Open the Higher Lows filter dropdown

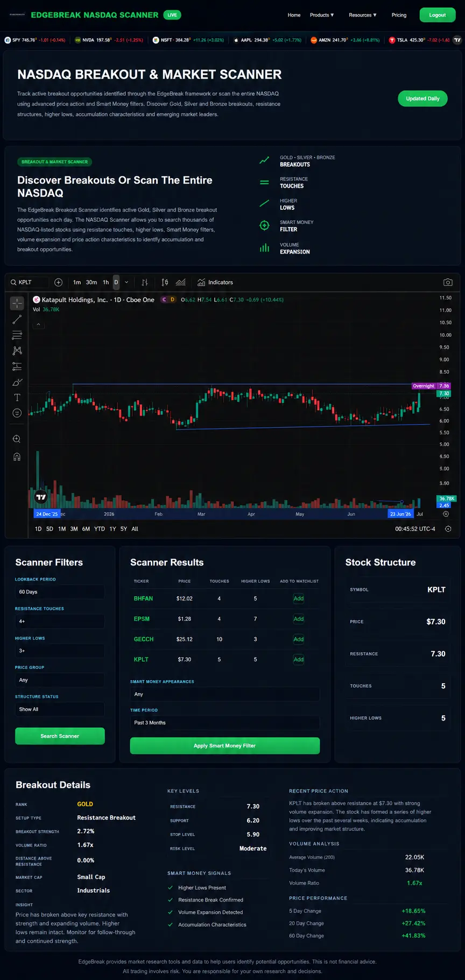tap(60, 651)
